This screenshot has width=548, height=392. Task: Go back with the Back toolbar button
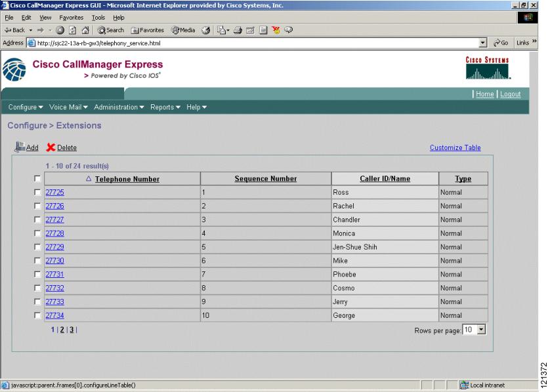(14, 30)
